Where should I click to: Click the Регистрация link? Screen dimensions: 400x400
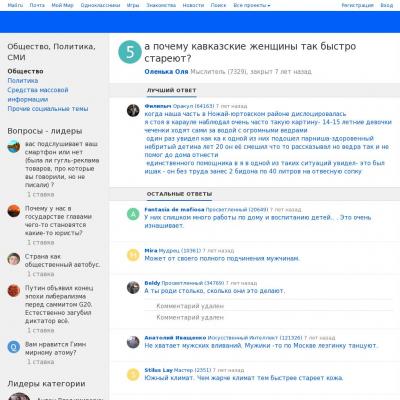click(x=357, y=5)
